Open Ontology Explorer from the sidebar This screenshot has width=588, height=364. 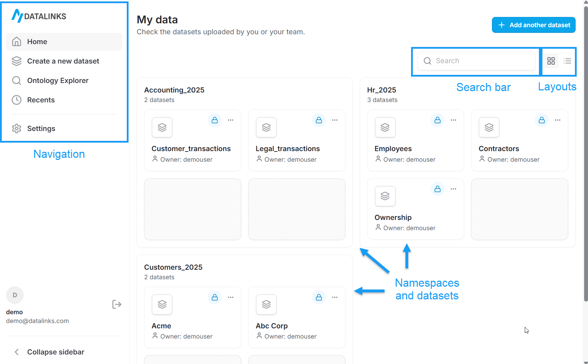(58, 80)
